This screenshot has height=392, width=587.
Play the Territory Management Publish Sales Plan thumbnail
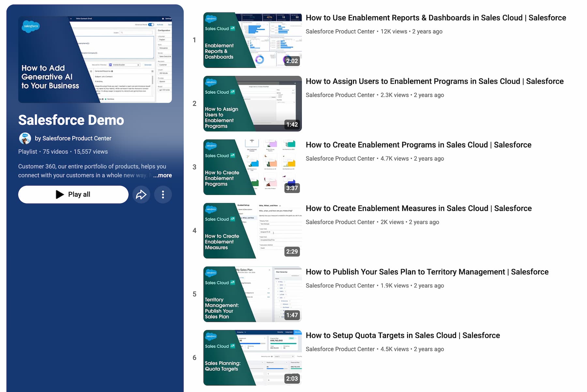click(252, 294)
